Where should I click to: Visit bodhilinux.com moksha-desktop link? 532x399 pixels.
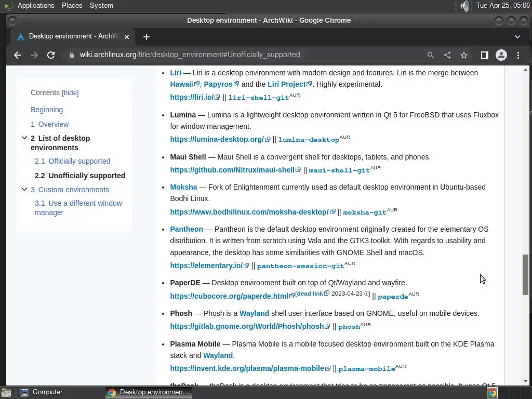[x=253, y=212]
